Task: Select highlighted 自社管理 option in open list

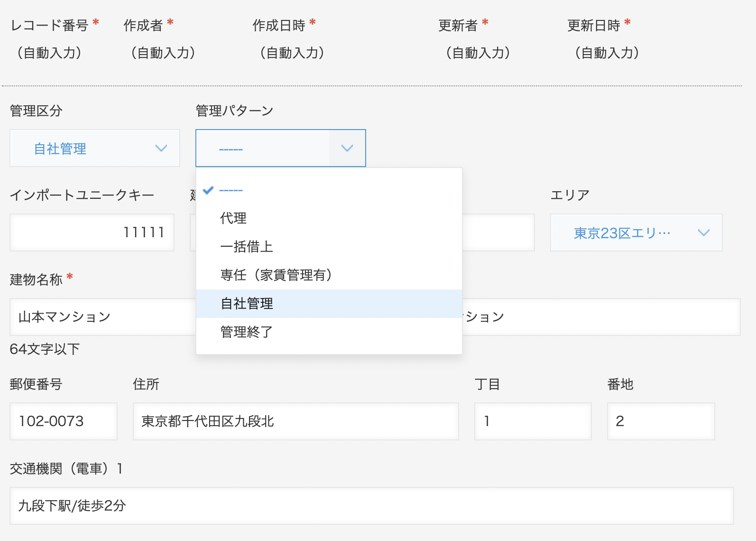Action: click(x=247, y=304)
